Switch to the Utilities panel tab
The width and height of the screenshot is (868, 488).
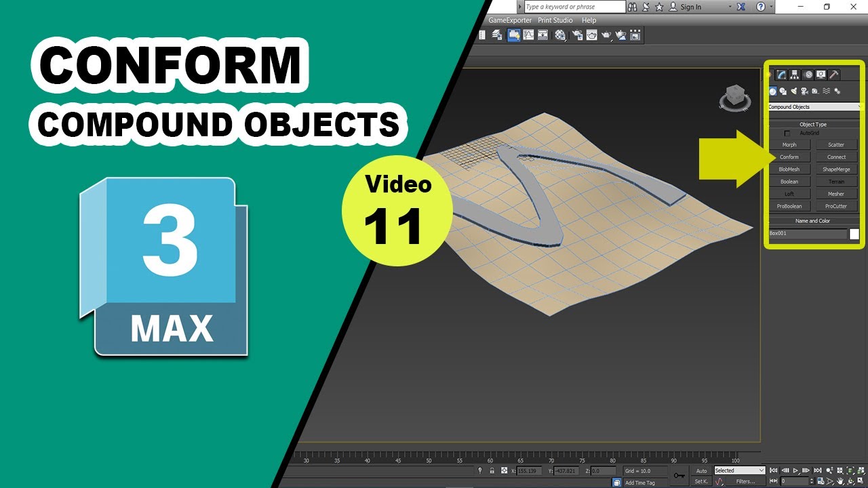[834, 75]
